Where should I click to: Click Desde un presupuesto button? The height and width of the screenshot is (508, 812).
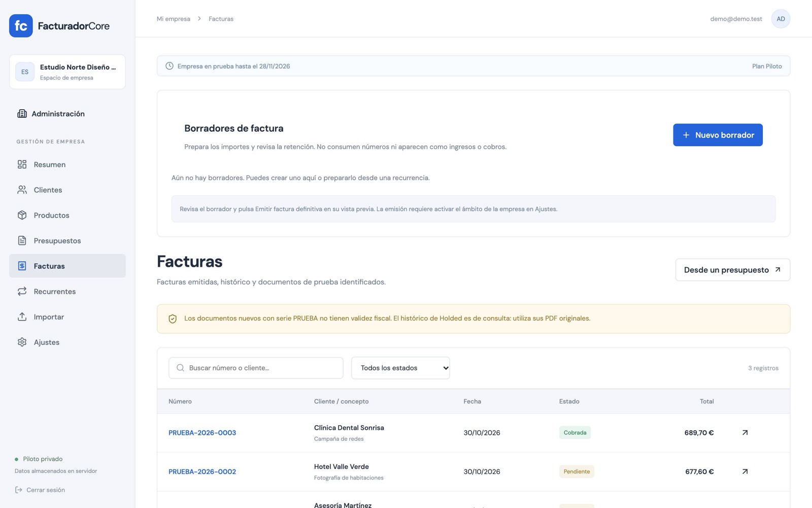(x=732, y=270)
